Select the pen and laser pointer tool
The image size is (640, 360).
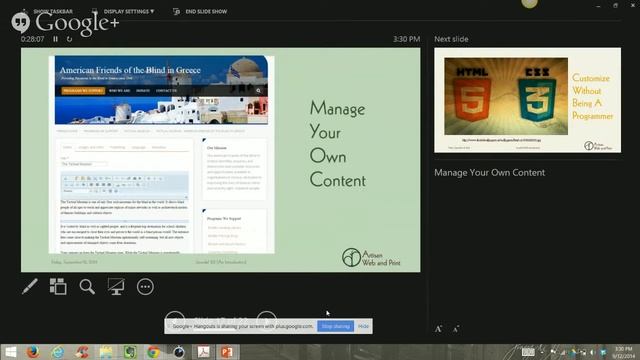click(30, 287)
